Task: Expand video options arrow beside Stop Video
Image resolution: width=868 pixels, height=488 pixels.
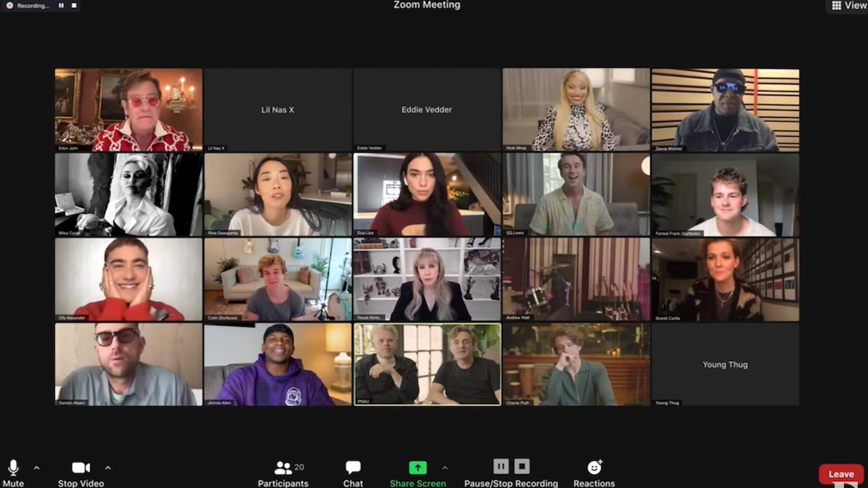Action: click(108, 468)
